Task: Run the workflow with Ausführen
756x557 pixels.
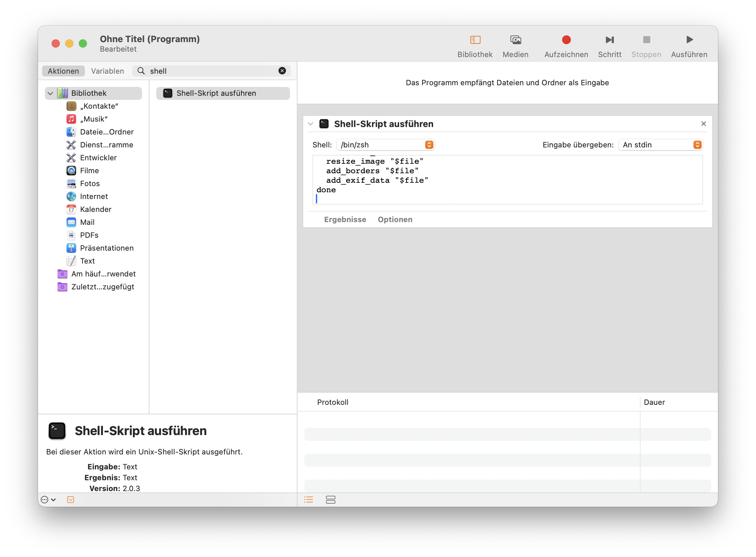Action: tap(689, 40)
